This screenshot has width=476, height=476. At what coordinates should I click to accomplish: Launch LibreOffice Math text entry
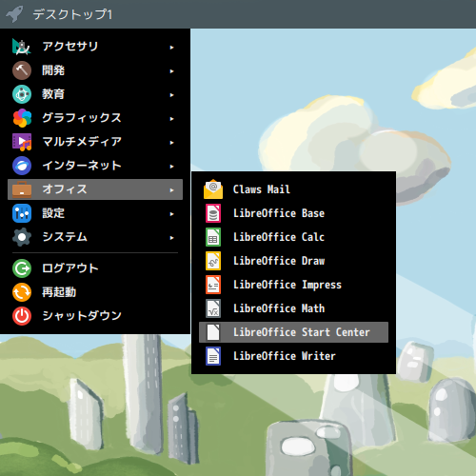coord(279,308)
